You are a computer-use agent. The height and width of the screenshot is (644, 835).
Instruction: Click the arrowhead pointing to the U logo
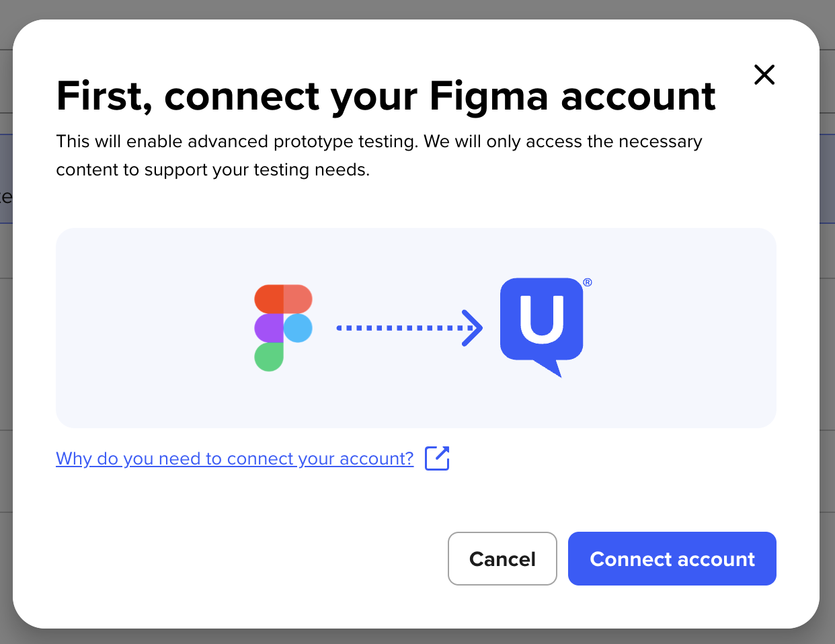(x=473, y=328)
